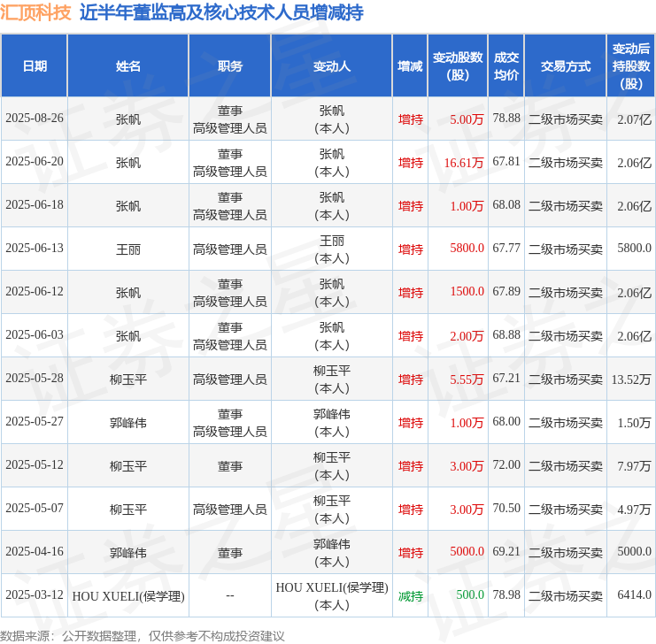Image resolution: width=656 pixels, height=644 pixels.
Task: Select the date cell 2025-06-12
Action: coord(35,291)
